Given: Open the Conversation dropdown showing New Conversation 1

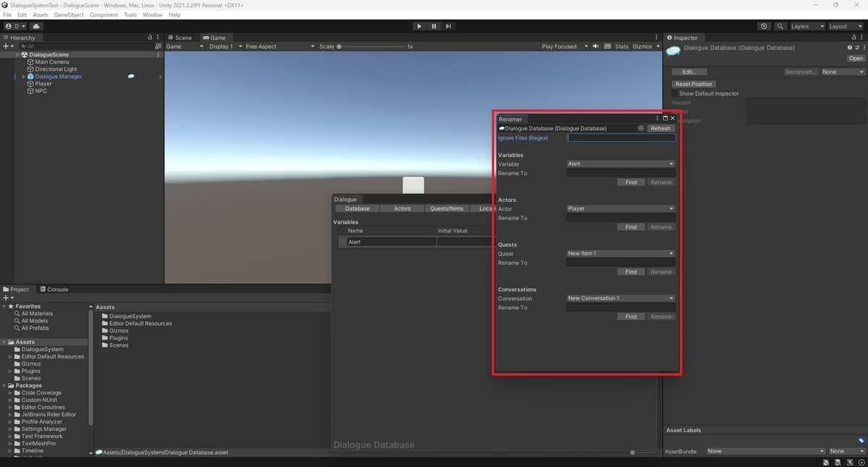Looking at the screenshot, I should [x=621, y=298].
